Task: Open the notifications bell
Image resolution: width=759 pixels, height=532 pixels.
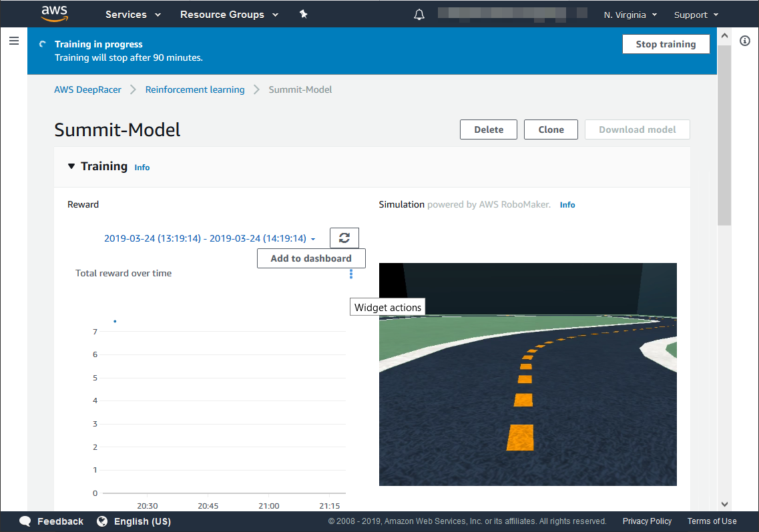Action: (419, 15)
